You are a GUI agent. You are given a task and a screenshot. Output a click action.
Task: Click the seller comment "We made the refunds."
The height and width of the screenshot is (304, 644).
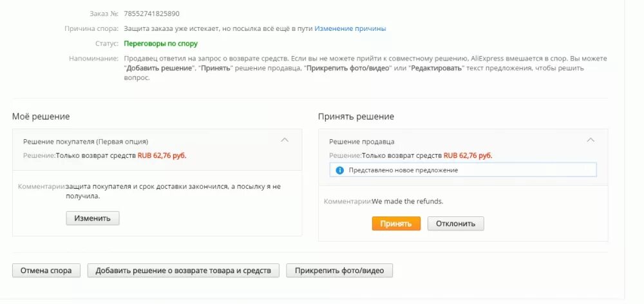pos(408,201)
